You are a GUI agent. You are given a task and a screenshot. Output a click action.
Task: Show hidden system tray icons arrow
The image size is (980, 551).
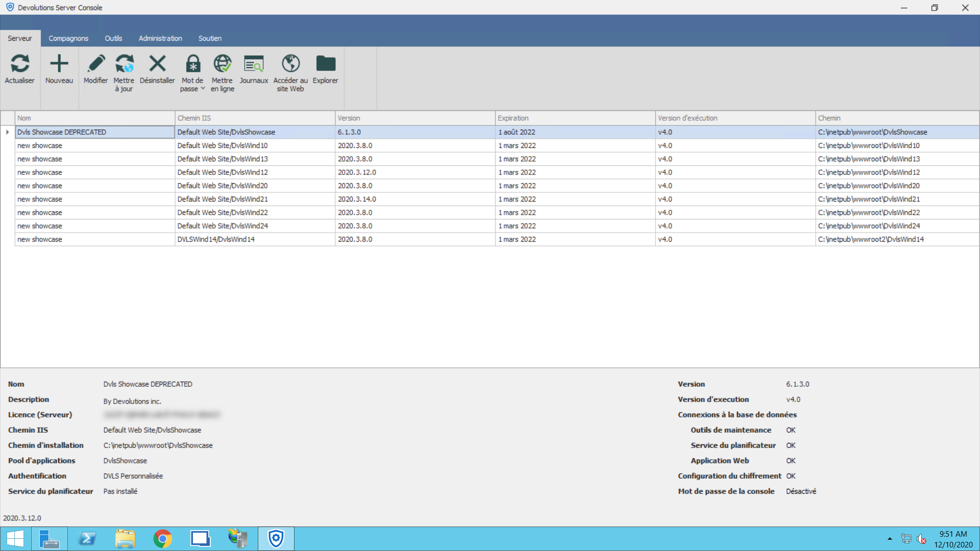tap(890, 539)
